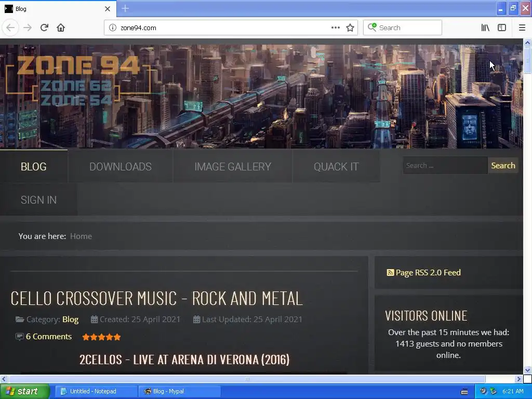Open a new tab with plus
532x399 pixels.
click(125, 8)
